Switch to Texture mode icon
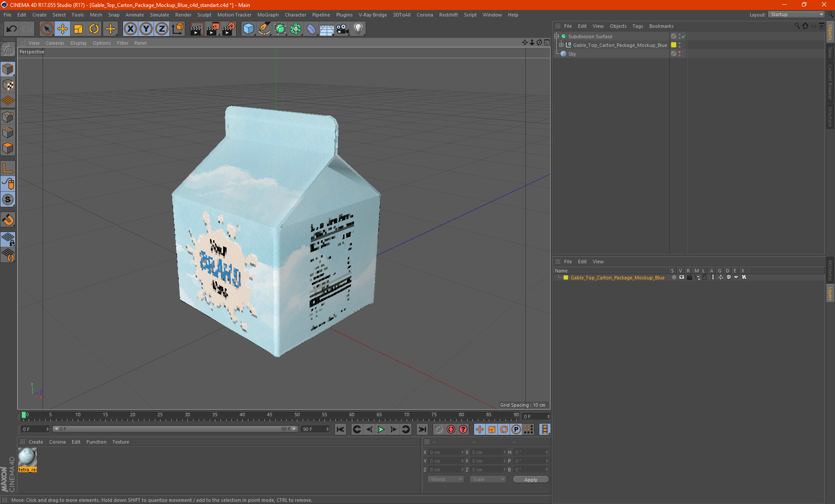 click(8, 85)
